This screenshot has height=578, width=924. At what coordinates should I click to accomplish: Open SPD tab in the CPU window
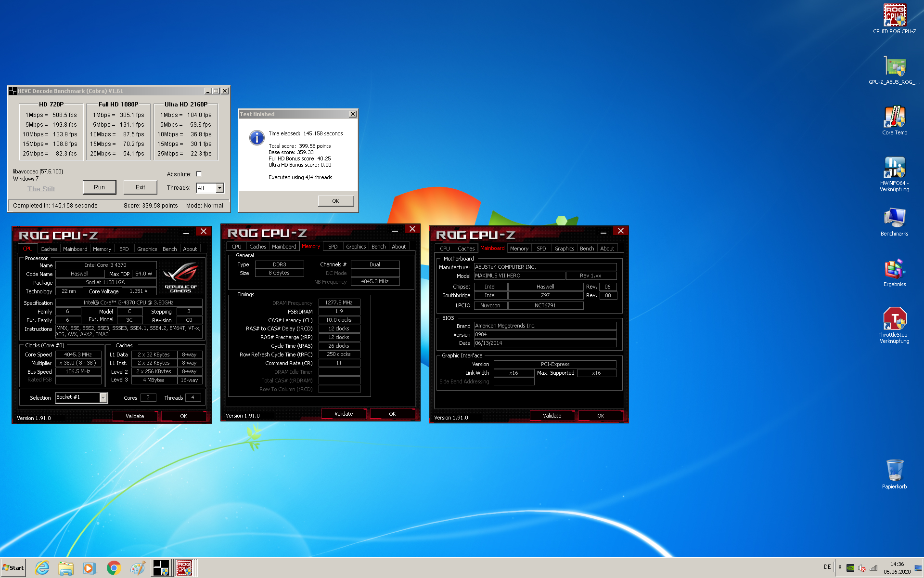[x=124, y=249]
